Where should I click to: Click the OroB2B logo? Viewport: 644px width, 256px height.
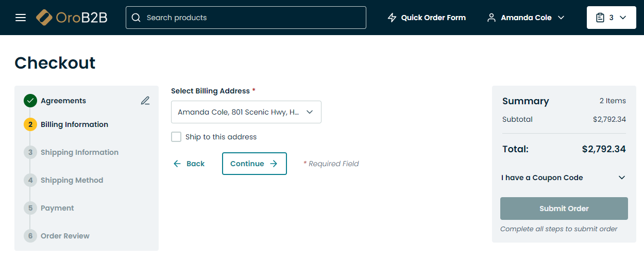click(x=72, y=18)
